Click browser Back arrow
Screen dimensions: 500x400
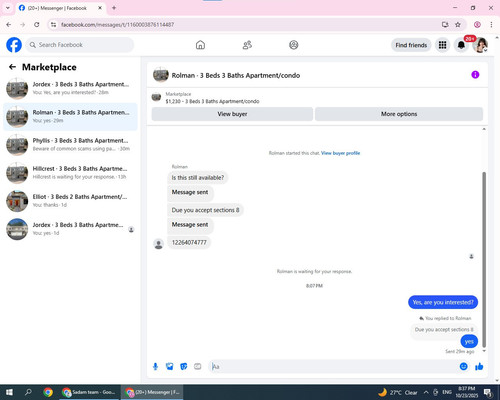click(x=9, y=25)
